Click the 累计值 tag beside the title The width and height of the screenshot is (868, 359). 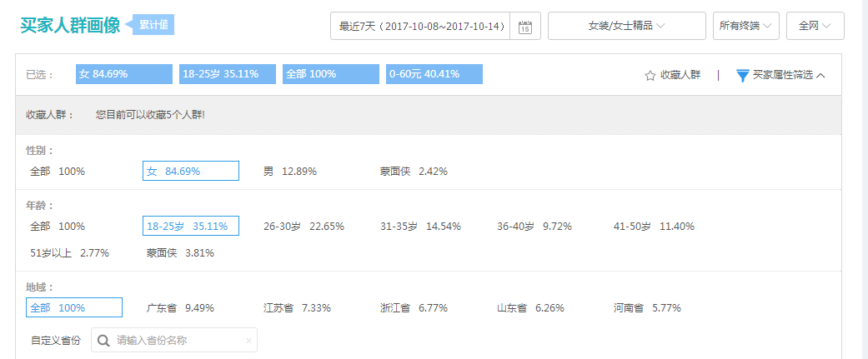(x=153, y=25)
